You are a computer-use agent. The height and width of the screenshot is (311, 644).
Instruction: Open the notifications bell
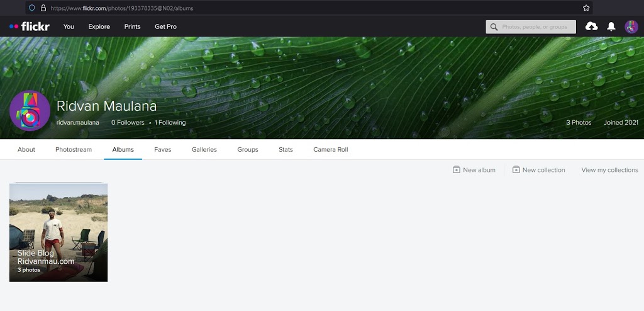pos(611,26)
